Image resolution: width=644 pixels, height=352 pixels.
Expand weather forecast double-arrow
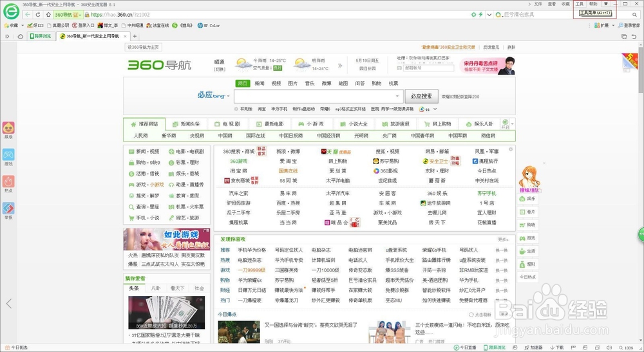[x=340, y=65]
